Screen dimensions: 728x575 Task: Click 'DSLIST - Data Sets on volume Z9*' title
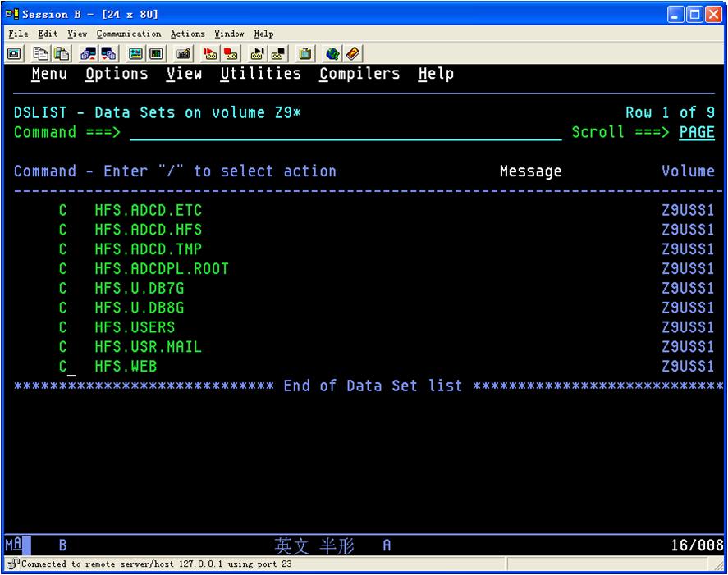tap(158, 112)
